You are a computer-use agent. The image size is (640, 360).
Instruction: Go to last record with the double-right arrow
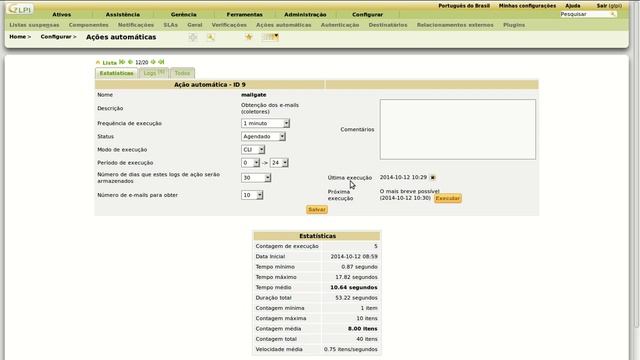point(161,62)
